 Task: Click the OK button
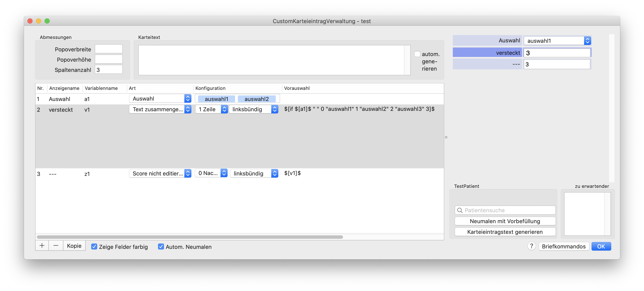tap(601, 246)
